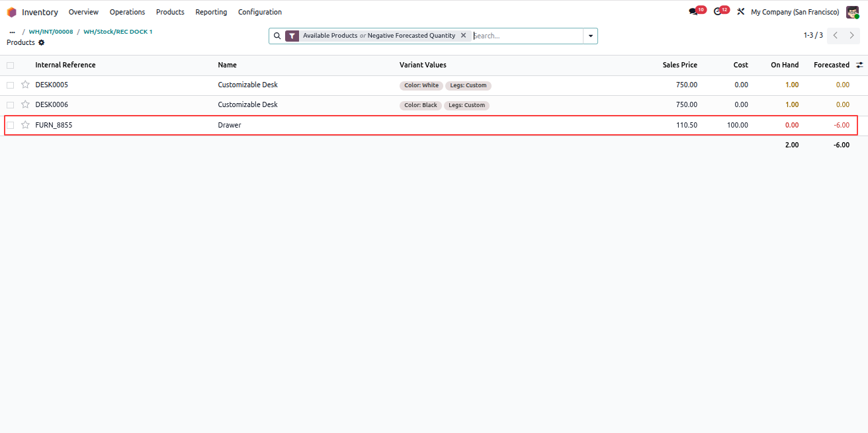Open the Overview menu
The width and height of the screenshot is (868, 433).
(x=83, y=12)
